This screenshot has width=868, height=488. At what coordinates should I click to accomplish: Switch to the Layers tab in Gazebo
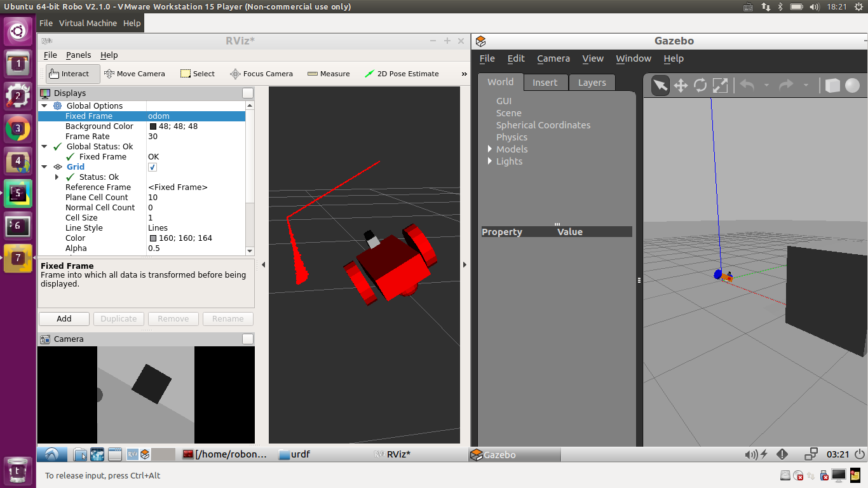click(x=592, y=83)
